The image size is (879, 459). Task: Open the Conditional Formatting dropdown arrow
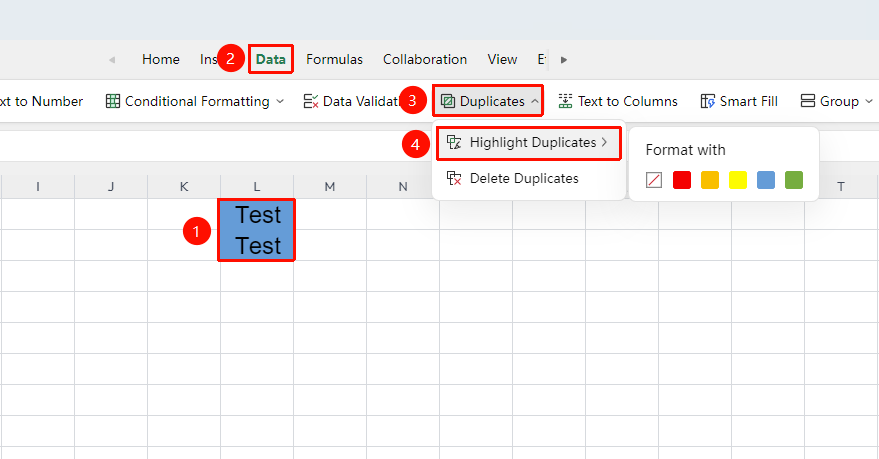(280, 101)
